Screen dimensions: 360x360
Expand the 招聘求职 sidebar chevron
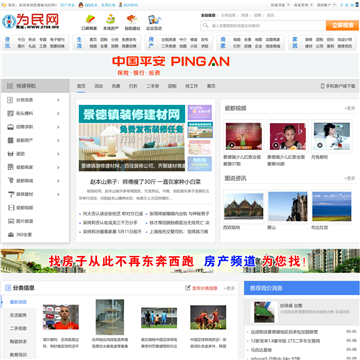tap(58, 127)
